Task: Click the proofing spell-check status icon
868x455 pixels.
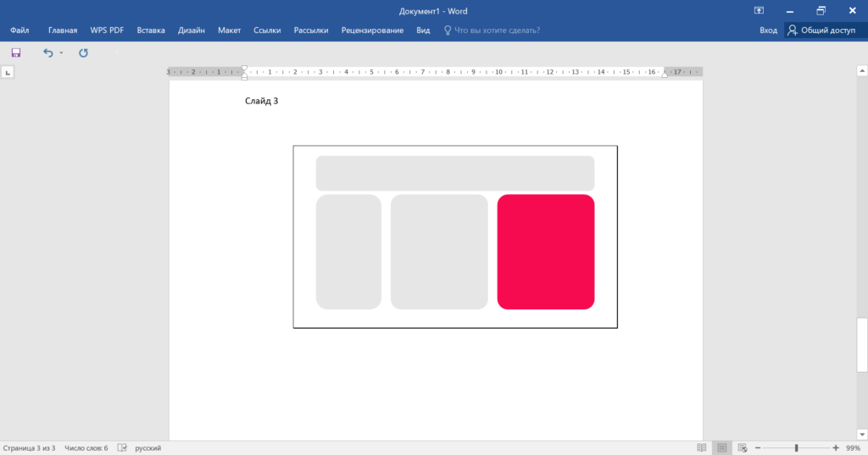Action: 122,448
